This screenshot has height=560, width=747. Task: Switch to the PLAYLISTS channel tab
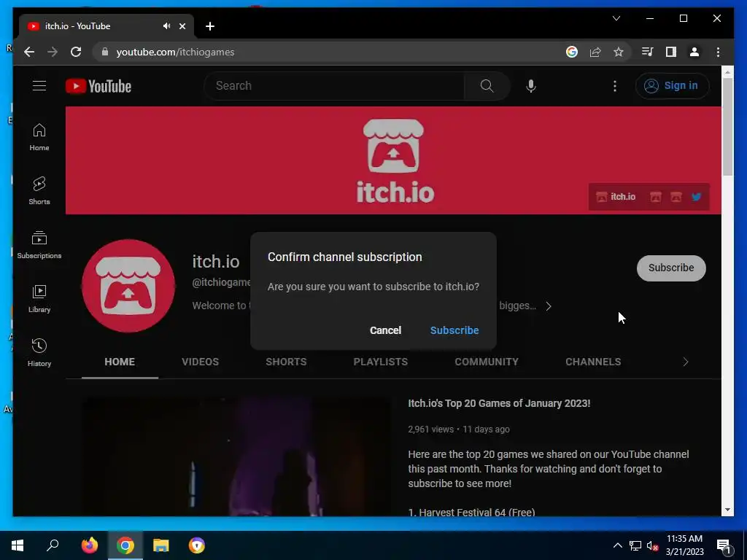pyautogui.click(x=380, y=362)
